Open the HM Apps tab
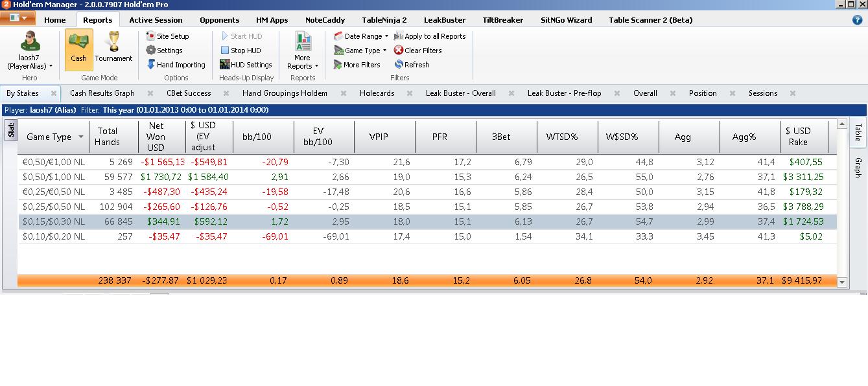This screenshot has width=868, height=386. (x=272, y=20)
